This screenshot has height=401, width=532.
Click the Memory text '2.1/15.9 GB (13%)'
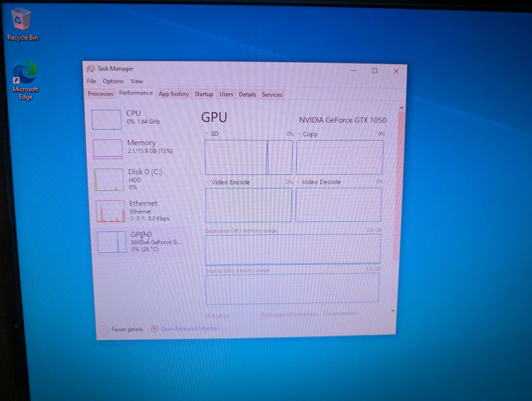click(x=150, y=151)
